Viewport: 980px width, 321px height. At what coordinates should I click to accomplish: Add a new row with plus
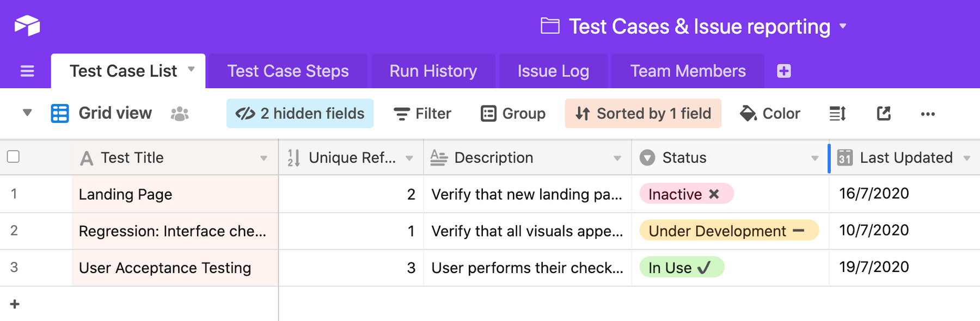click(15, 304)
